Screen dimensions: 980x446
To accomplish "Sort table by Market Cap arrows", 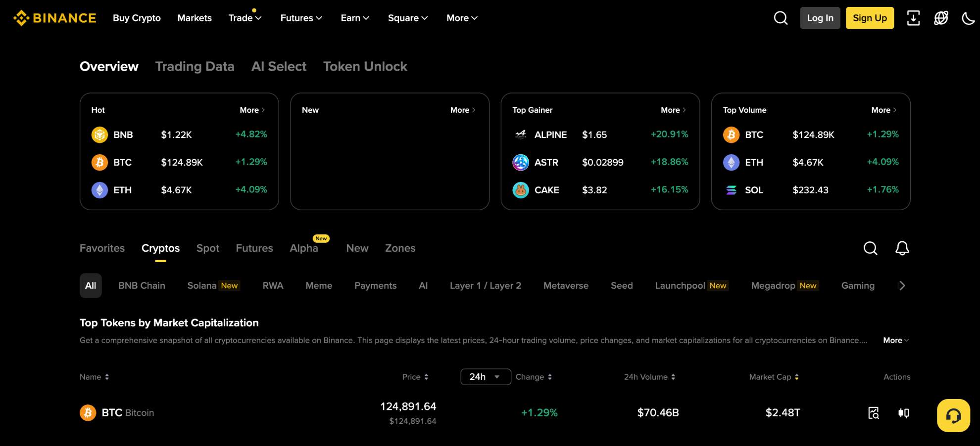I will pos(797,377).
